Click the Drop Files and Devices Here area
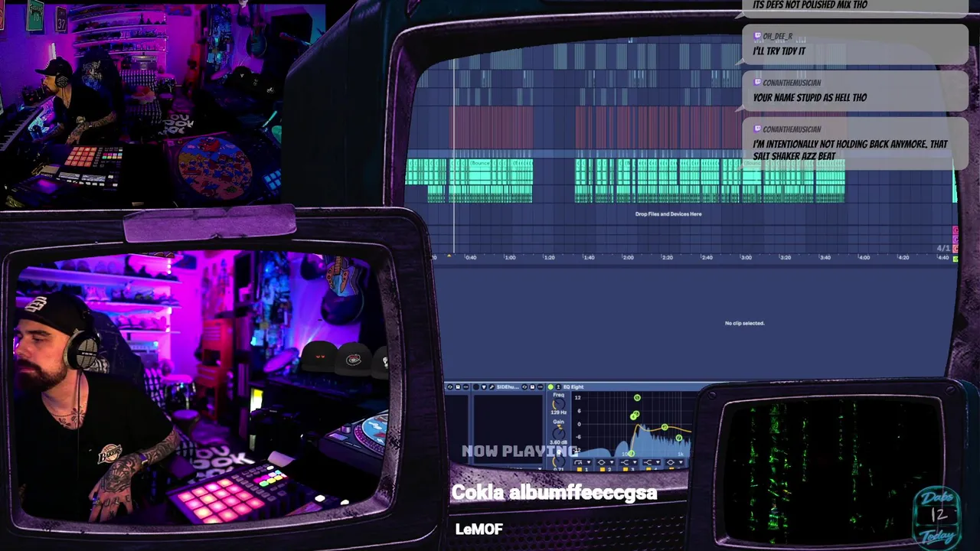980x551 pixels. tap(668, 214)
